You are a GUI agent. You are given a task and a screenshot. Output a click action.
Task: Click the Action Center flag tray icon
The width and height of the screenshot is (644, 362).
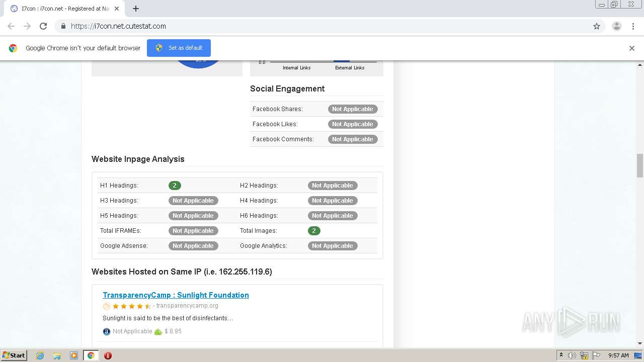[596, 355]
